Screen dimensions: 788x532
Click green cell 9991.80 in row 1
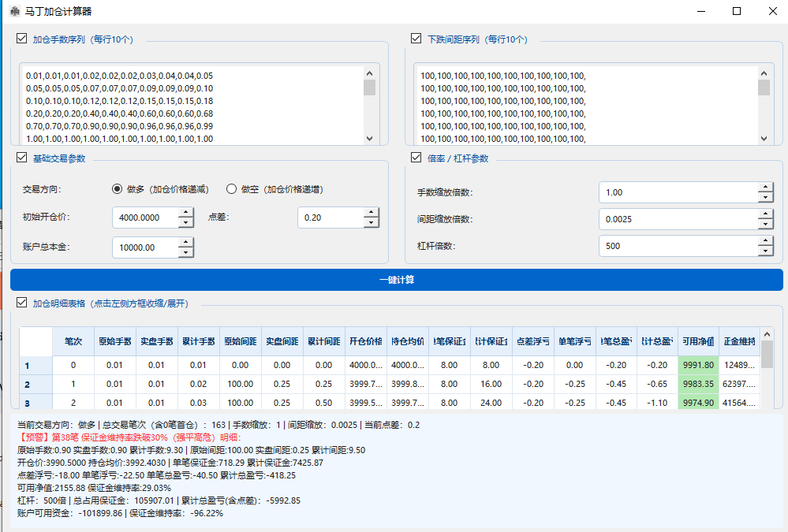tap(699, 365)
